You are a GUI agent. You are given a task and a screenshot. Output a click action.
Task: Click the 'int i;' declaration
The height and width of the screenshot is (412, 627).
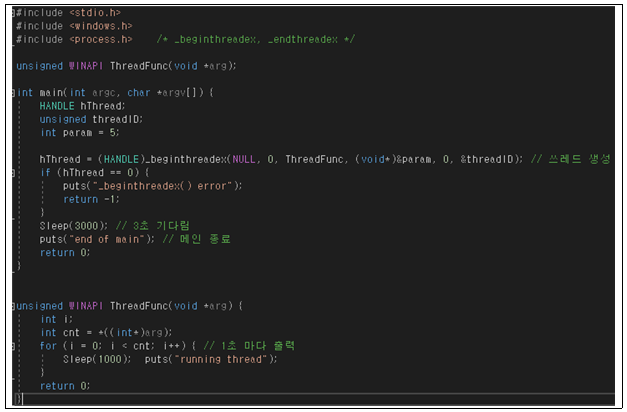[56, 319]
